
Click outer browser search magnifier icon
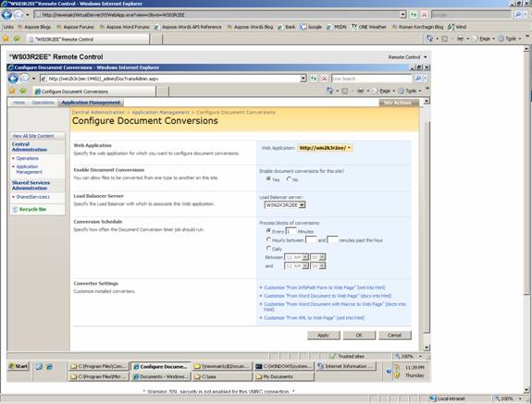pos(518,15)
